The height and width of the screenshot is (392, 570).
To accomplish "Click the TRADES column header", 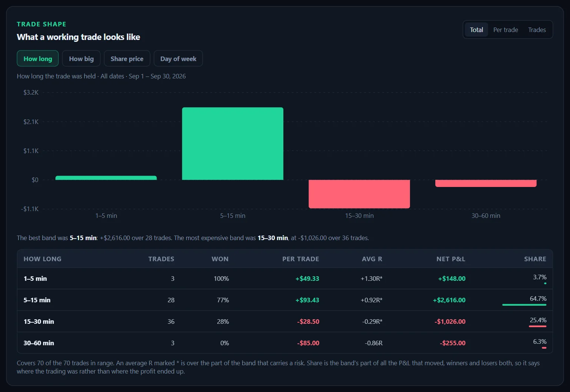I will point(161,259).
